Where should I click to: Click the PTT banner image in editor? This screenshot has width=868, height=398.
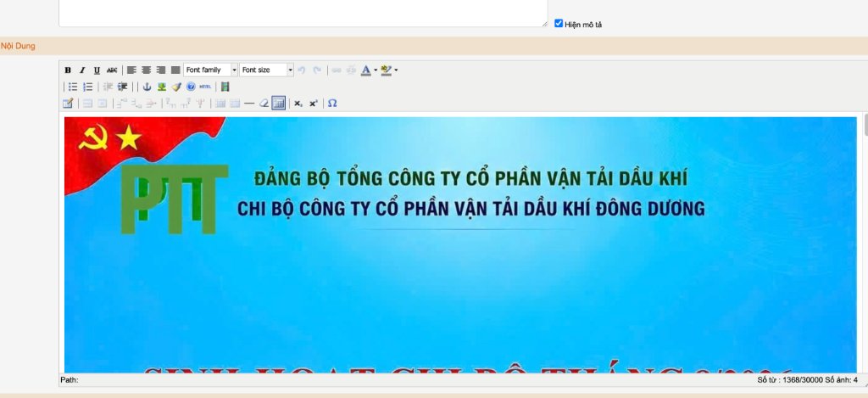click(x=460, y=244)
